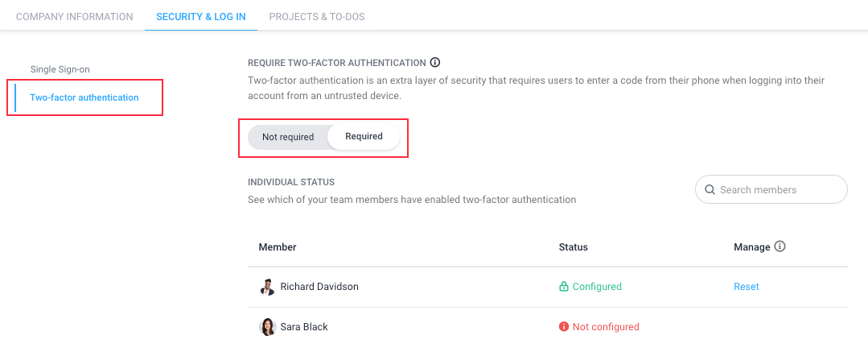Click the Individual Status heading
Viewport: 868px width, 352px height.
[x=291, y=182]
